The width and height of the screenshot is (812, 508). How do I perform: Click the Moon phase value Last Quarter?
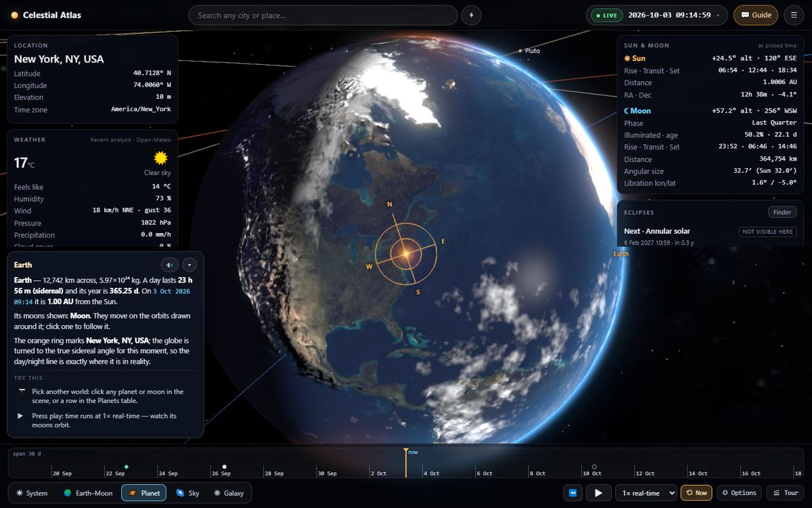click(x=774, y=123)
